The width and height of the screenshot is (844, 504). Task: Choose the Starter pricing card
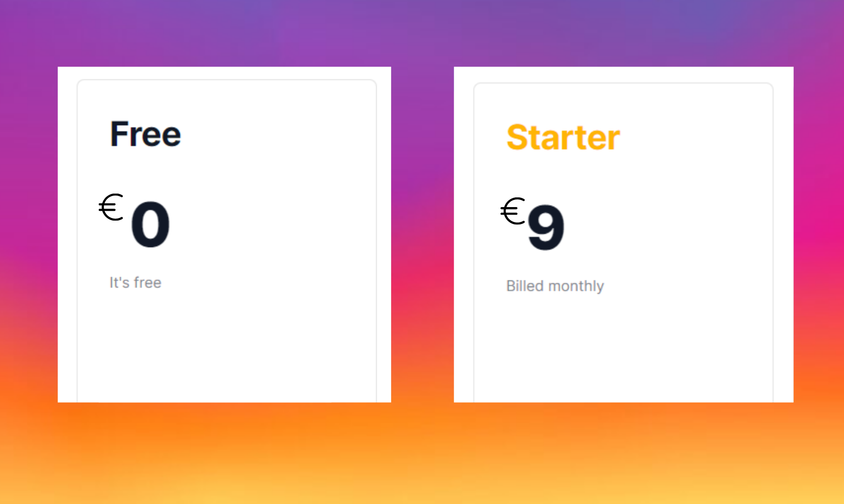pos(623,243)
